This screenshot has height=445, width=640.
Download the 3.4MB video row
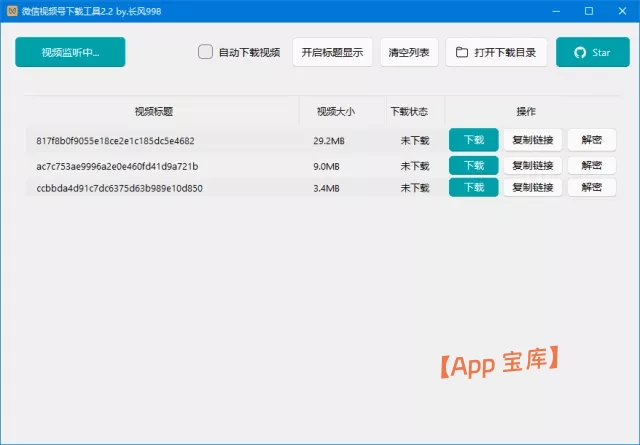tap(473, 187)
